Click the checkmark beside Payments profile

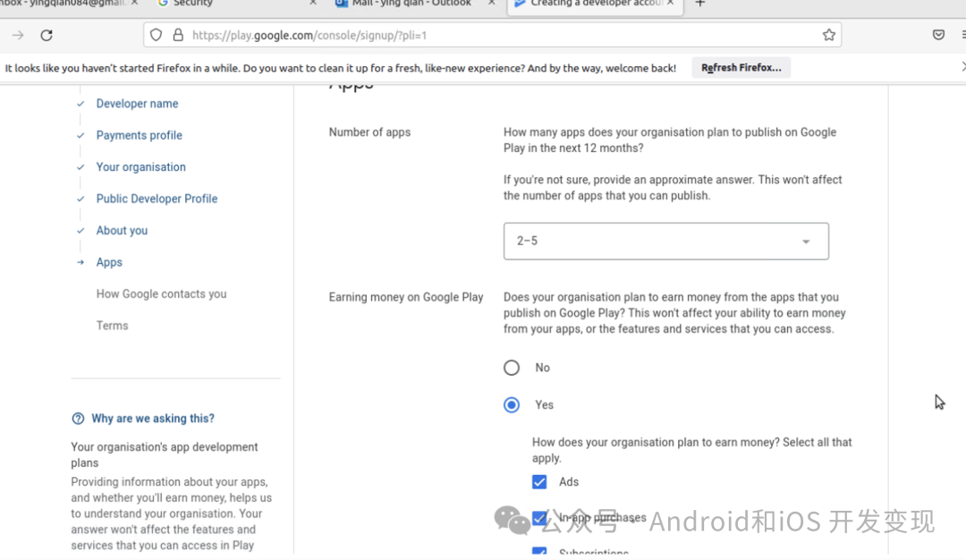coord(80,135)
